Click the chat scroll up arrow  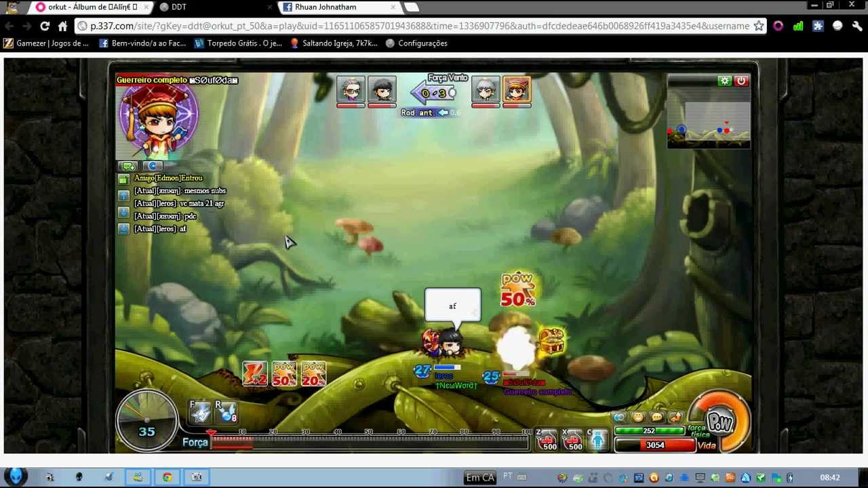click(123, 196)
